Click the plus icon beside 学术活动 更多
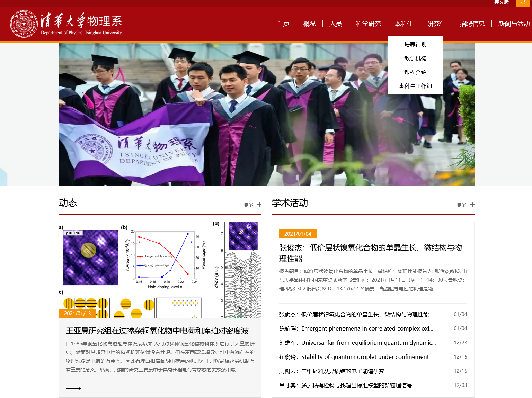 472,205
